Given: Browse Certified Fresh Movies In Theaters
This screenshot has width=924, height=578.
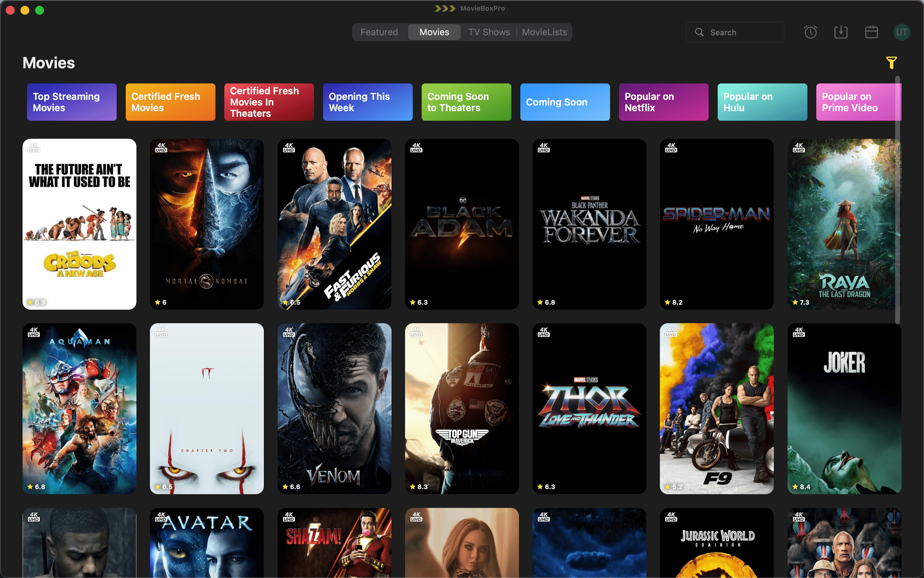Looking at the screenshot, I should (269, 102).
